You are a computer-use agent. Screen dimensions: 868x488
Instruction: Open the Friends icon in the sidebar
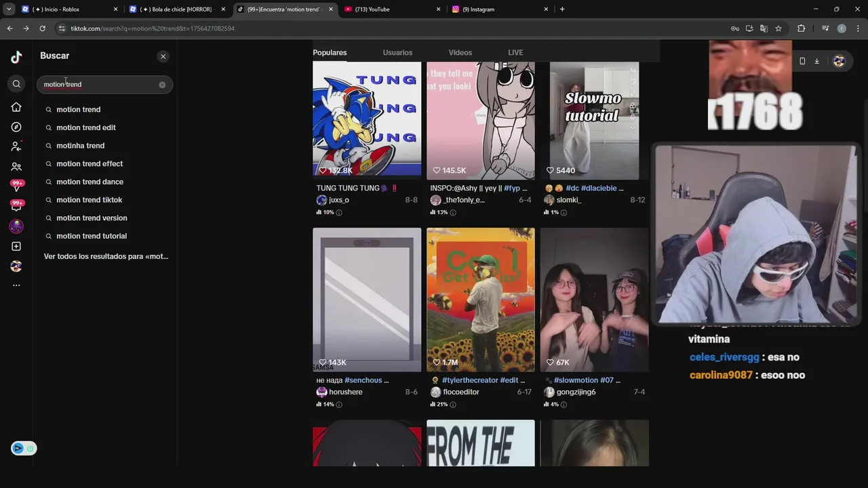[16, 167]
